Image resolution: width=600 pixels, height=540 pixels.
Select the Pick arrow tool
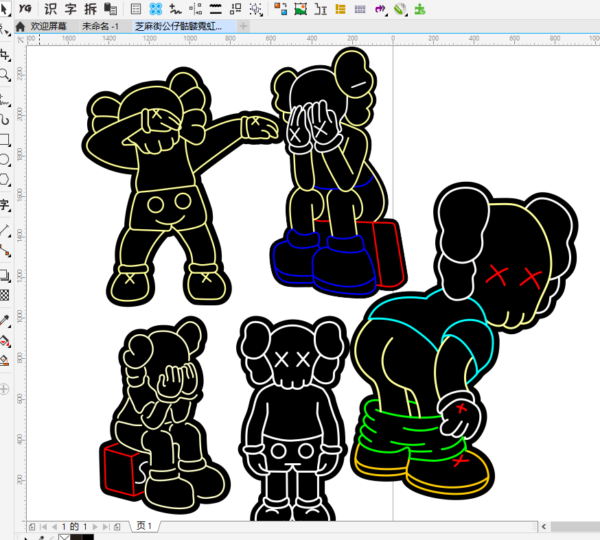pyautogui.click(x=4, y=9)
